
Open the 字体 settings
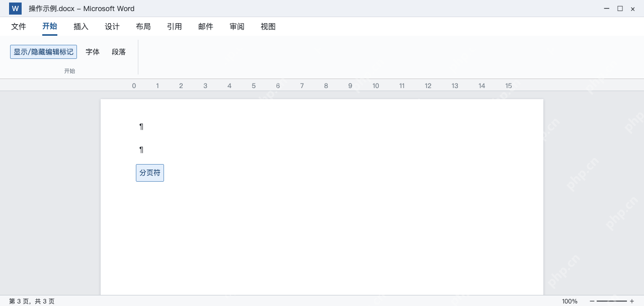coord(93,52)
